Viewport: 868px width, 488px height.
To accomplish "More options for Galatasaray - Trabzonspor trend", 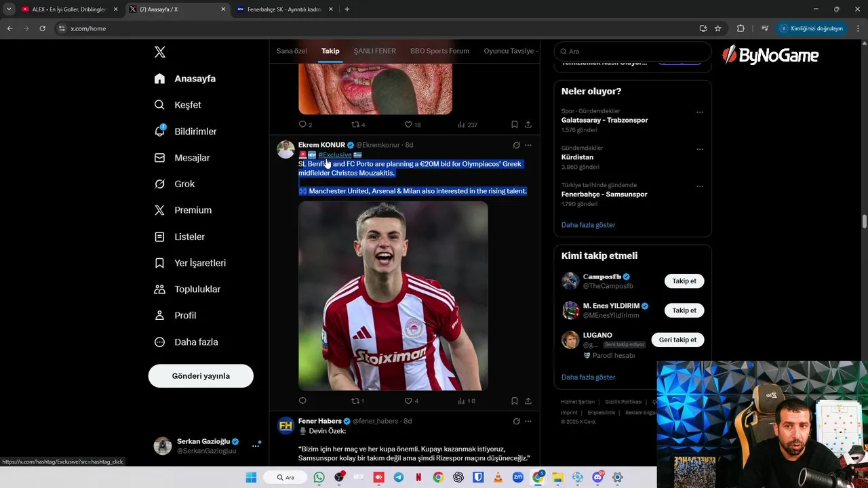I will [700, 113].
